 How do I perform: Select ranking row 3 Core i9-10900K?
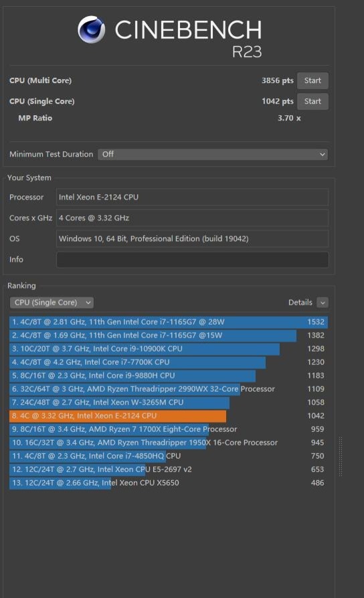(x=169, y=349)
